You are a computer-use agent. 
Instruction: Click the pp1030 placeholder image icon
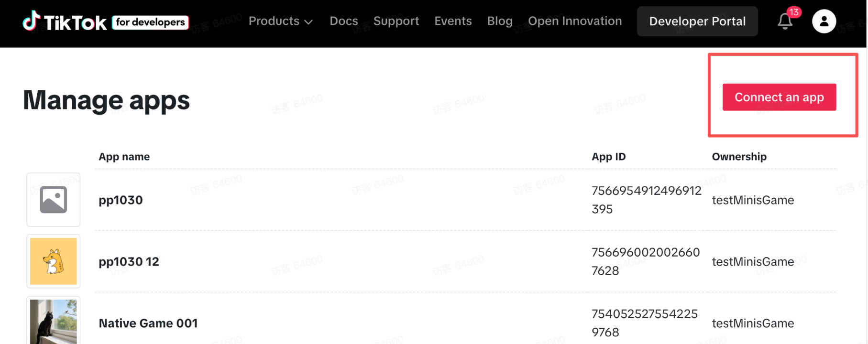click(x=54, y=200)
